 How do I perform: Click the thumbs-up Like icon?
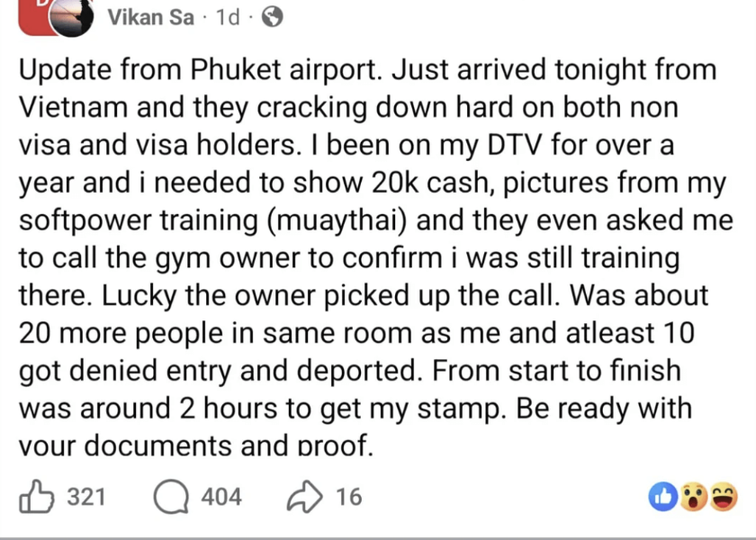[x=39, y=497]
